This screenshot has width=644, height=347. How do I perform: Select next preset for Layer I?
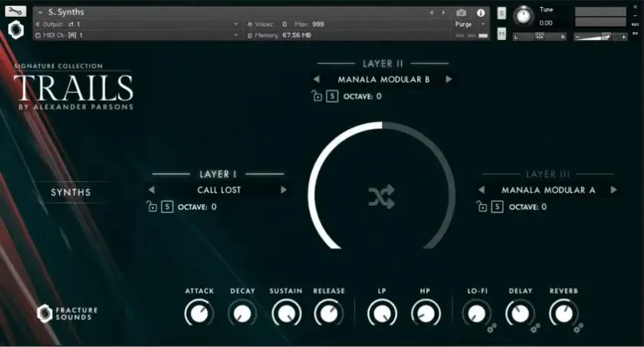pos(284,190)
